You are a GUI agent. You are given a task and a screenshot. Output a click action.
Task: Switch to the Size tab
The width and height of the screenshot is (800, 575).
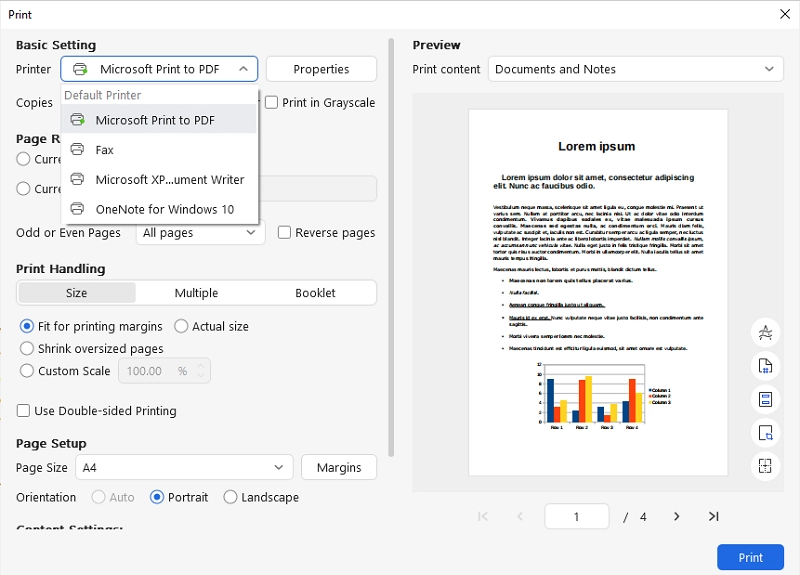(77, 293)
